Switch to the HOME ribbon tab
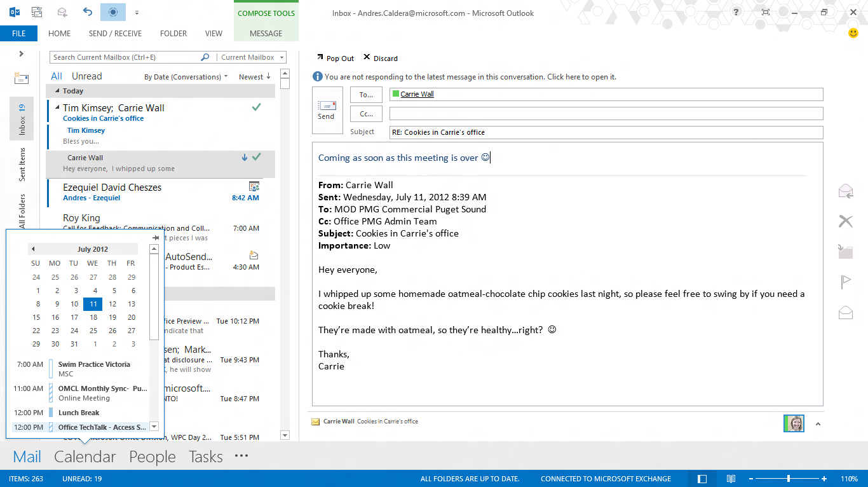The width and height of the screenshot is (868, 487). point(60,34)
